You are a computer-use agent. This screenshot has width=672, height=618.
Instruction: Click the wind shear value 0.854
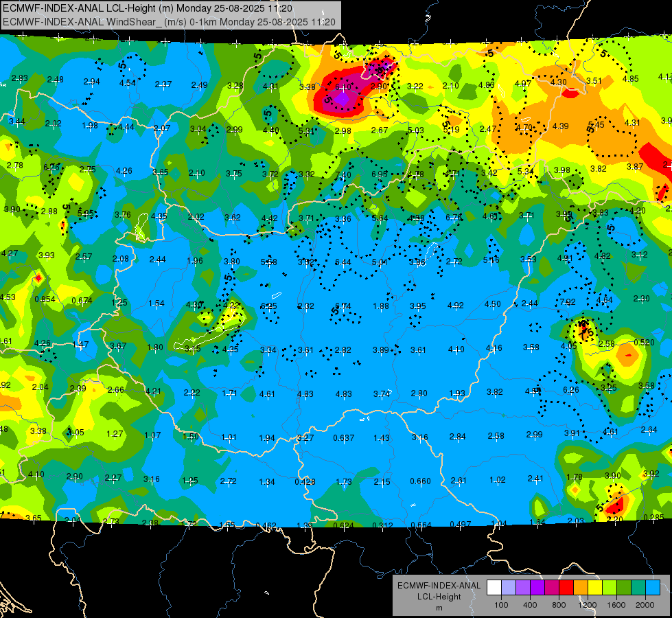pyautogui.click(x=45, y=299)
